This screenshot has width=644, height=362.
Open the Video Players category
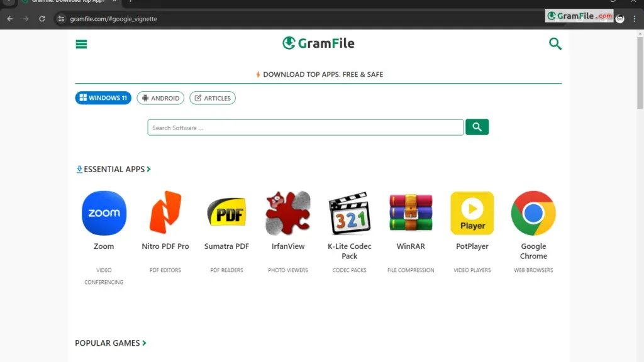472,270
